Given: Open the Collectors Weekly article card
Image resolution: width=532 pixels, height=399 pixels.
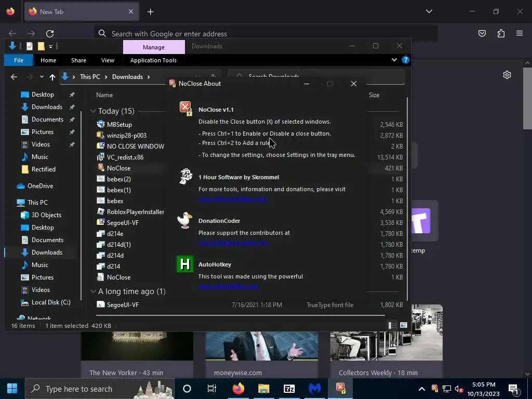Looking at the screenshot, I should (x=387, y=341).
